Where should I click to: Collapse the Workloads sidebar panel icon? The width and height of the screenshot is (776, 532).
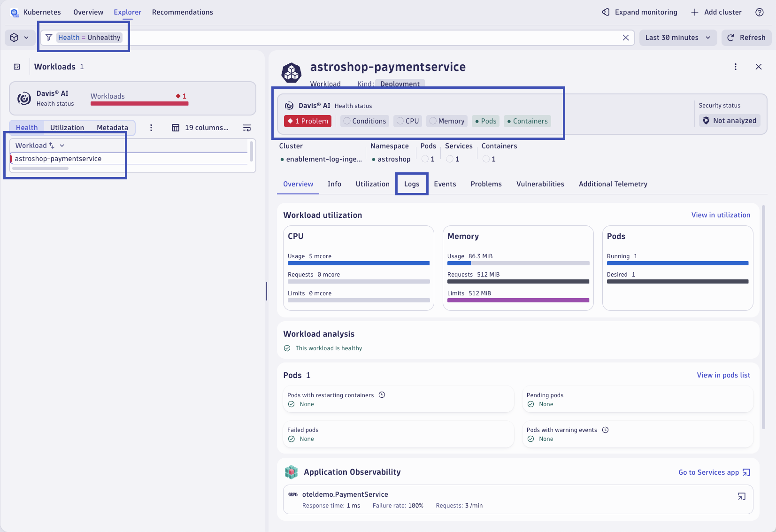(x=17, y=67)
